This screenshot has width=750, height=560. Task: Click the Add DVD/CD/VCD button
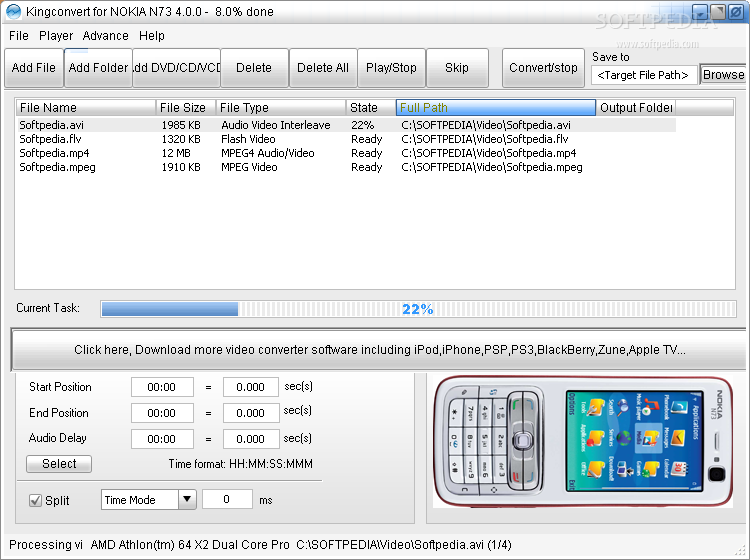click(176, 68)
